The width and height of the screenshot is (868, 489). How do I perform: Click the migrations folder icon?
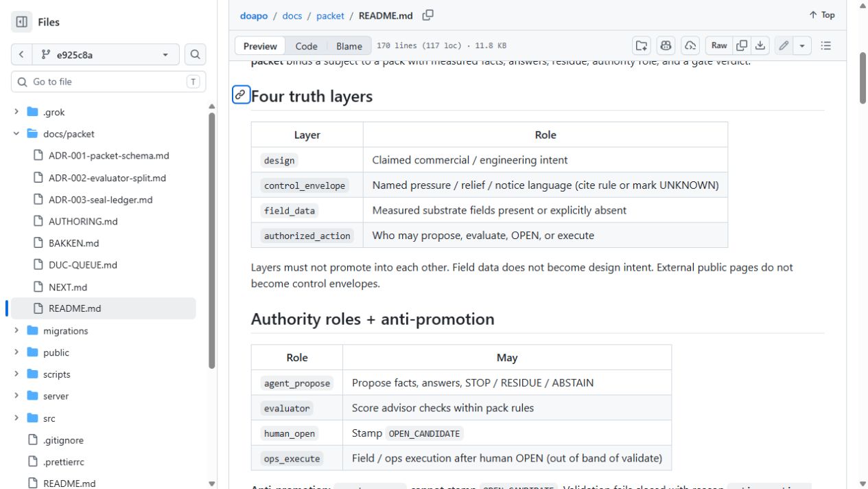click(32, 330)
